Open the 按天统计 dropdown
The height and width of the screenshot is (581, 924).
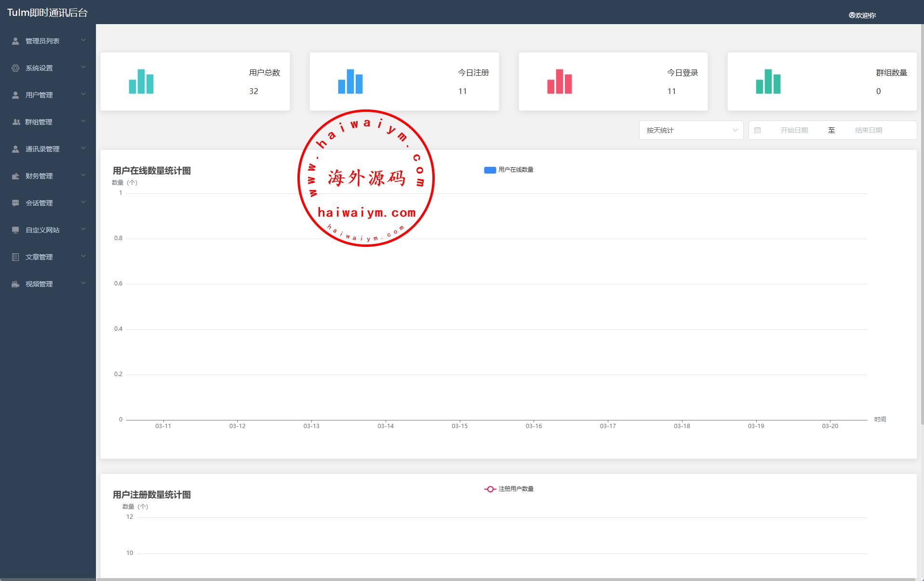pos(691,130)
